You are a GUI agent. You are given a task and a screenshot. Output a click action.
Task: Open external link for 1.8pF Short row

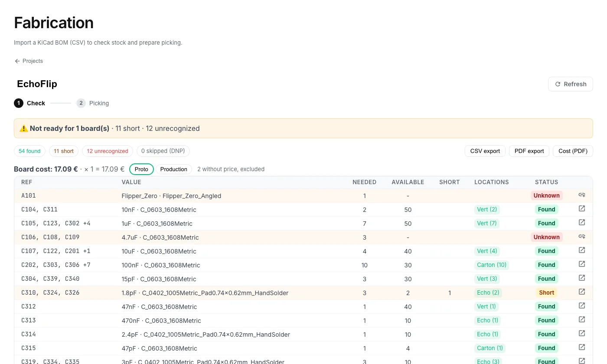582,292
